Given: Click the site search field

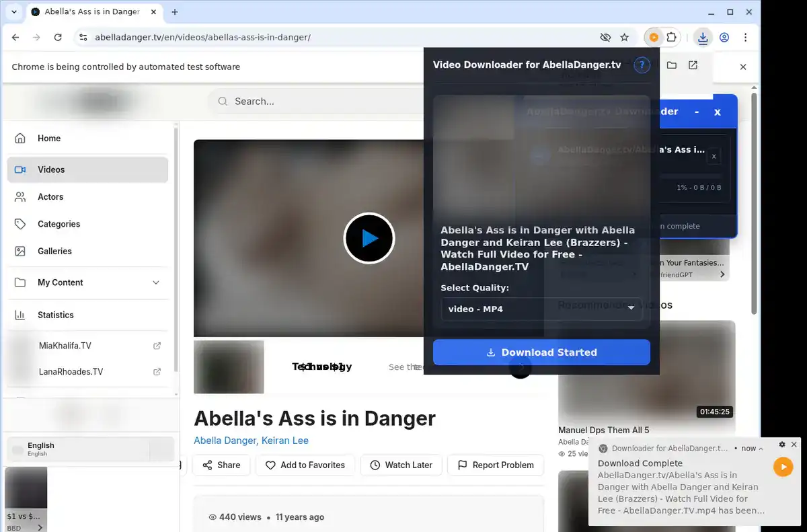Looking at the screenshot, I should point(316,102).
